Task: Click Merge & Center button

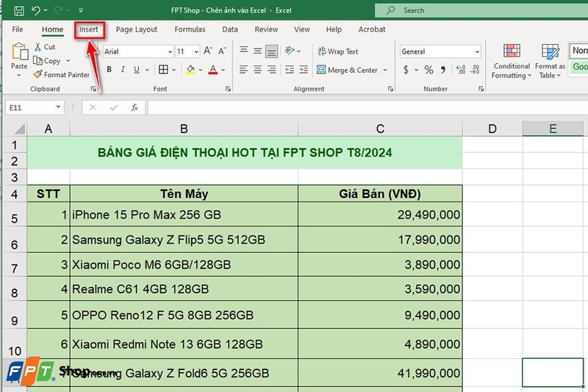Action: (x=347, y=70)
